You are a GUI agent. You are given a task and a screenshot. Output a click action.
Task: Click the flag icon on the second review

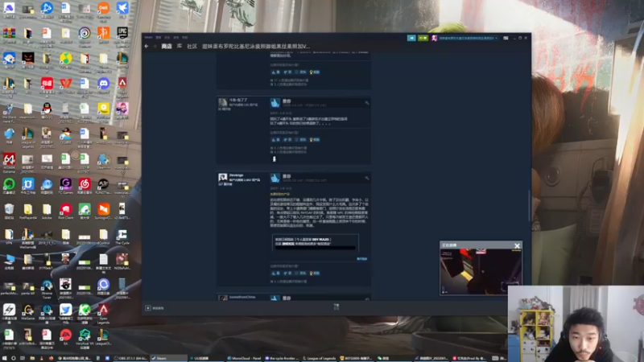(367, 103)
